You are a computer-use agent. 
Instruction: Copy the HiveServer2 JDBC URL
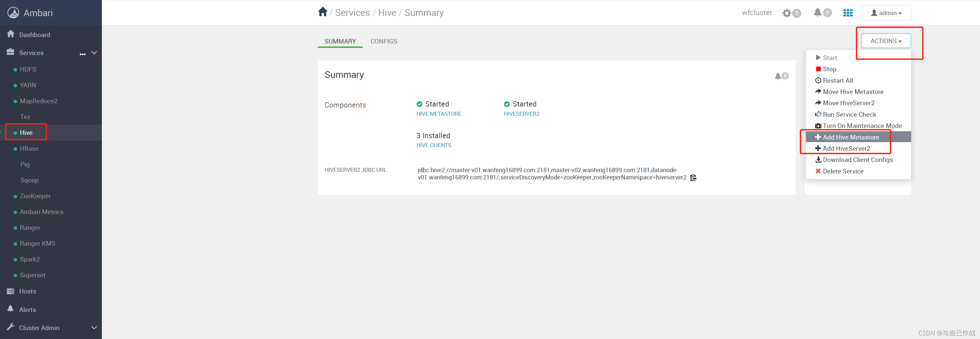click(x=693, y=178)
